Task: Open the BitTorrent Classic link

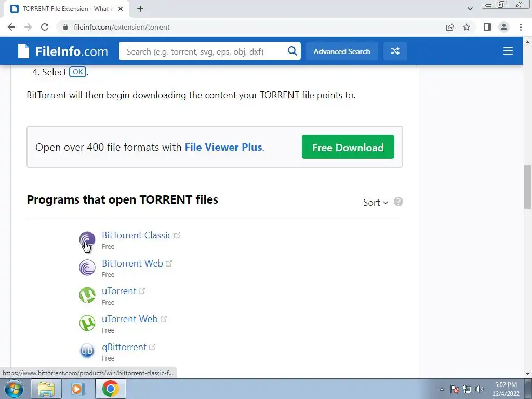Action: (137, 235)
